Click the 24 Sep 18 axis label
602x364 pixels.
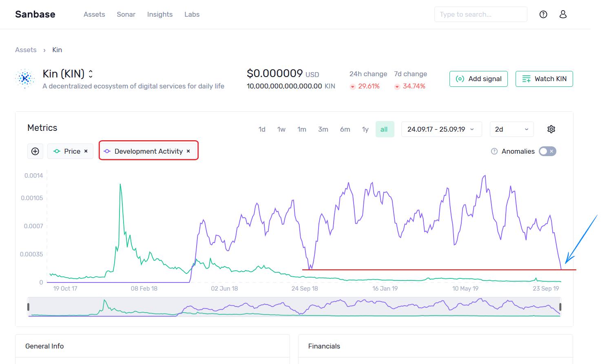coord(305,288)
